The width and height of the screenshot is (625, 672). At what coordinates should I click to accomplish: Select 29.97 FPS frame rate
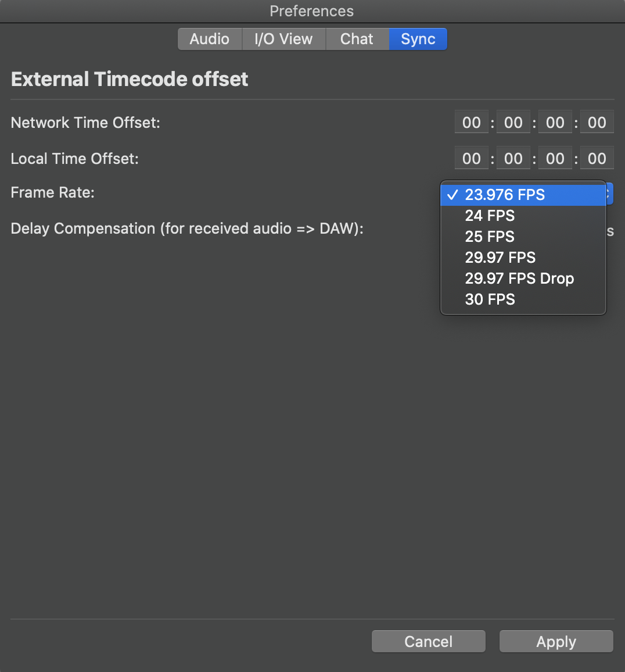click(x=523, y=258)
